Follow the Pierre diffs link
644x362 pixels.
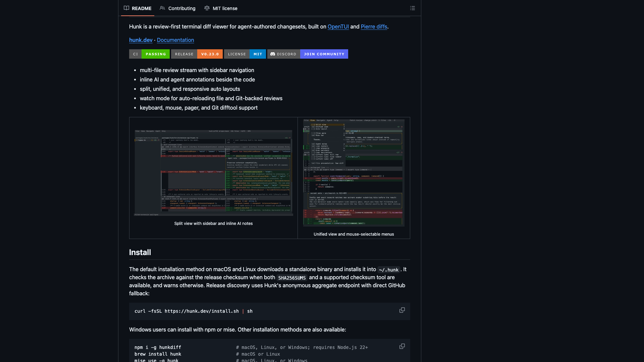(x=374, y=26)
